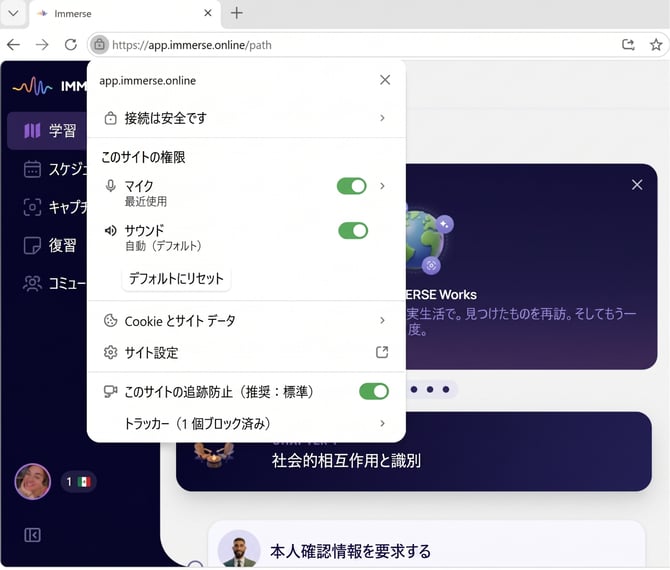Click このサイトの権限 heading
The height and width of the screenshot is (570, 670).
(144, 157)
